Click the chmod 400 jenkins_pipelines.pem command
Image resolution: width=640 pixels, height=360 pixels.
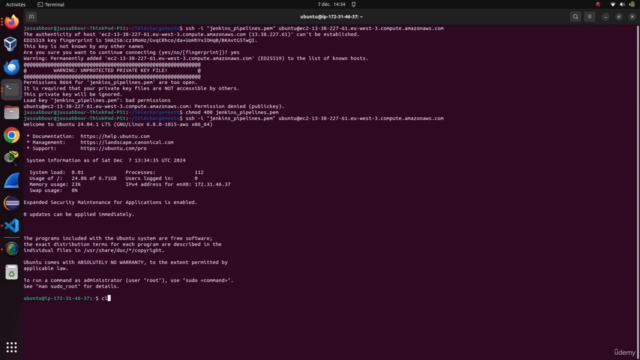232,112
